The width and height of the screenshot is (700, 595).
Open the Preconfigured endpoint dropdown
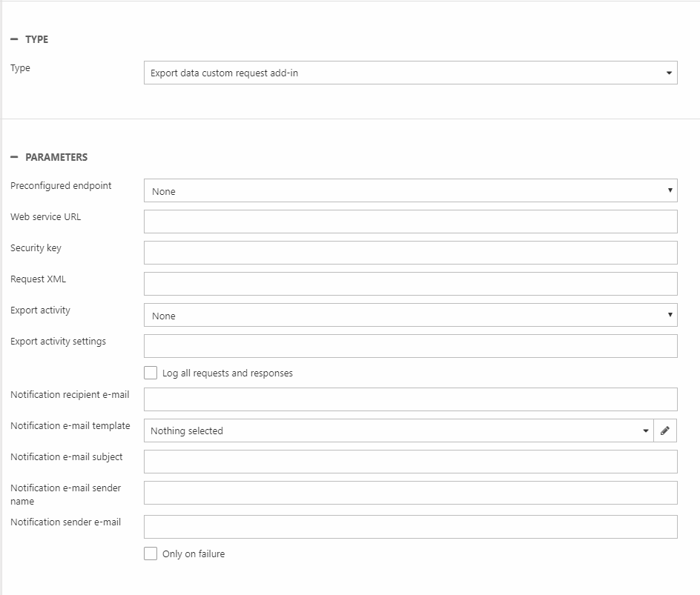pyautogui.click(x=410, y=190)
